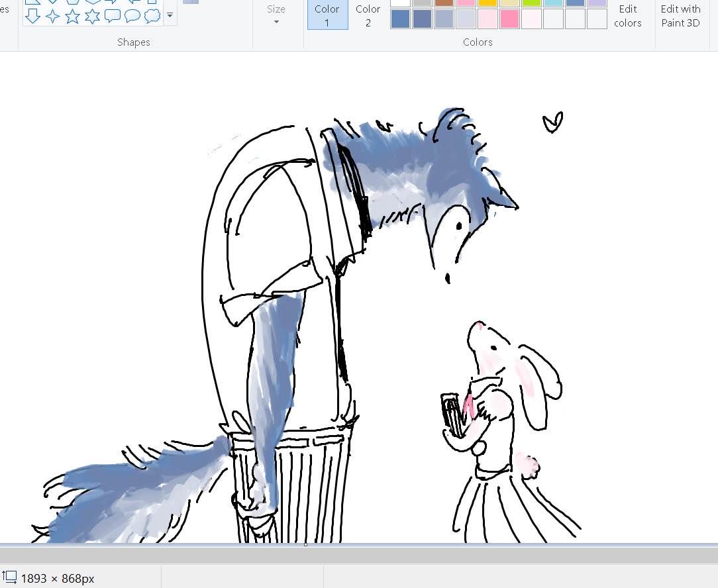Pick the custom slate-blue swatch

[x=422, y=19]
